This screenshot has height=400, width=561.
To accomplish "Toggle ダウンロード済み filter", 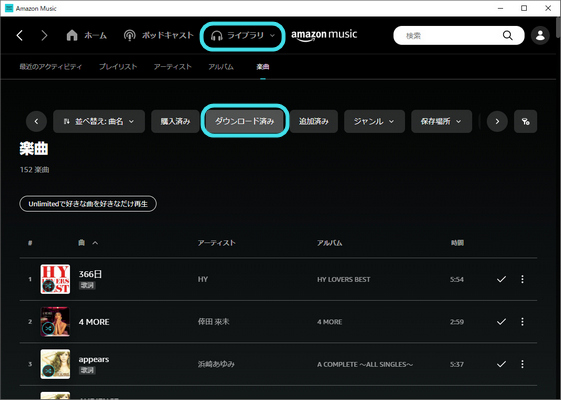I will (245, 121).
